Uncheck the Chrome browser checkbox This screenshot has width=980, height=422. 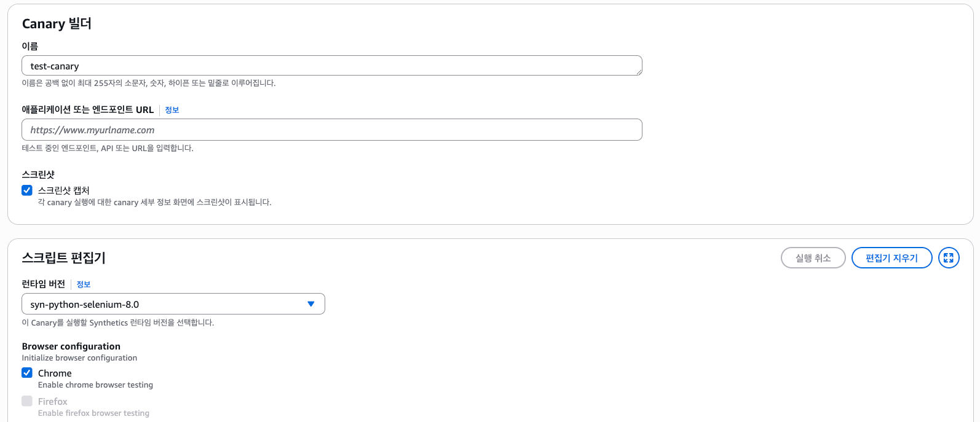click(27, 373)
